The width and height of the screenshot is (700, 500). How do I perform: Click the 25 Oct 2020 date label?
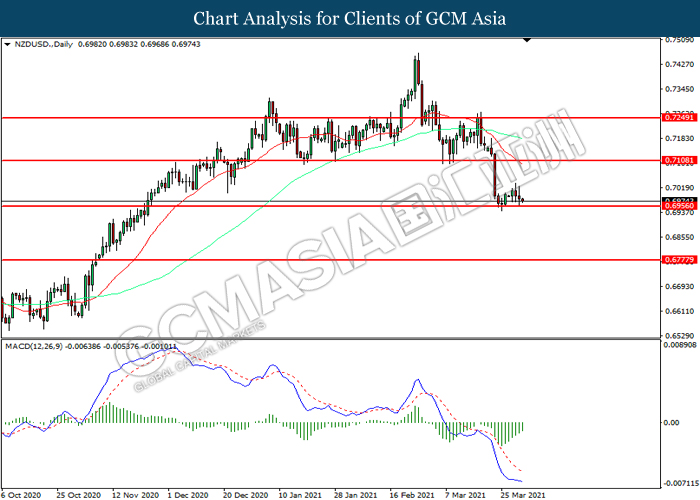click(x=79, y=495)
